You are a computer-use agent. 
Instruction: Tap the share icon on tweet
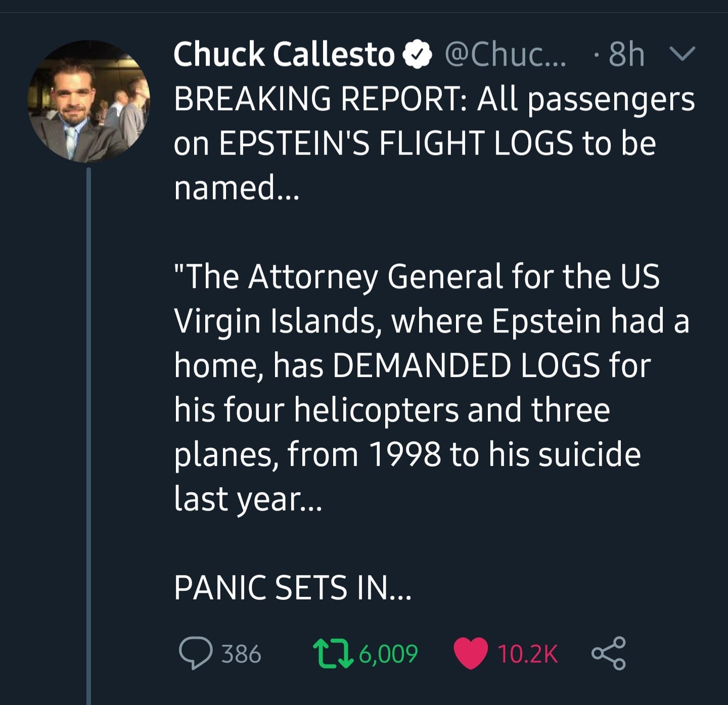point(608,653)
